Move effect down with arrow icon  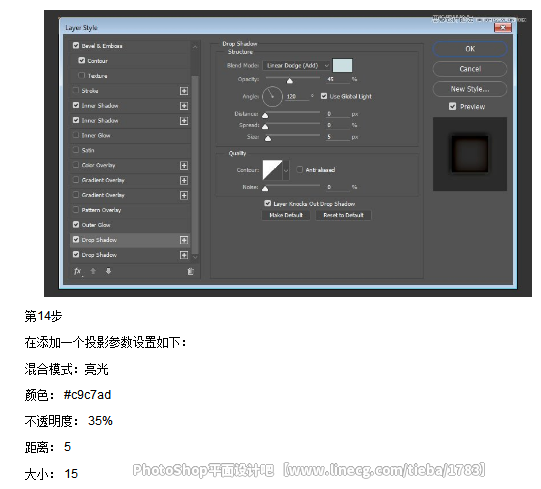[108, 271]
